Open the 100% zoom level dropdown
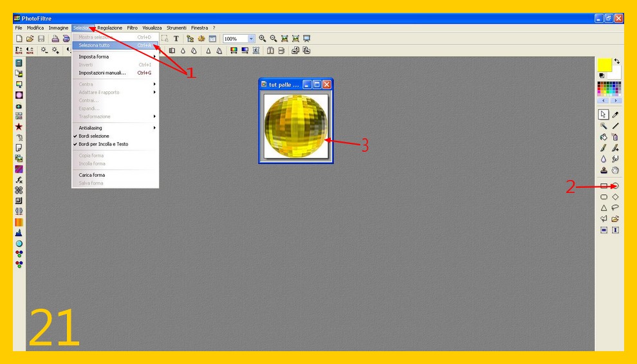The height and width of the screenshot is (364, 637). pos(251,39)
